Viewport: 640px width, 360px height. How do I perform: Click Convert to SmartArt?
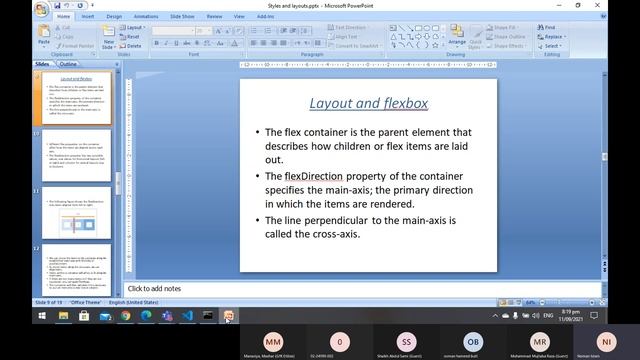click(355, 46)
